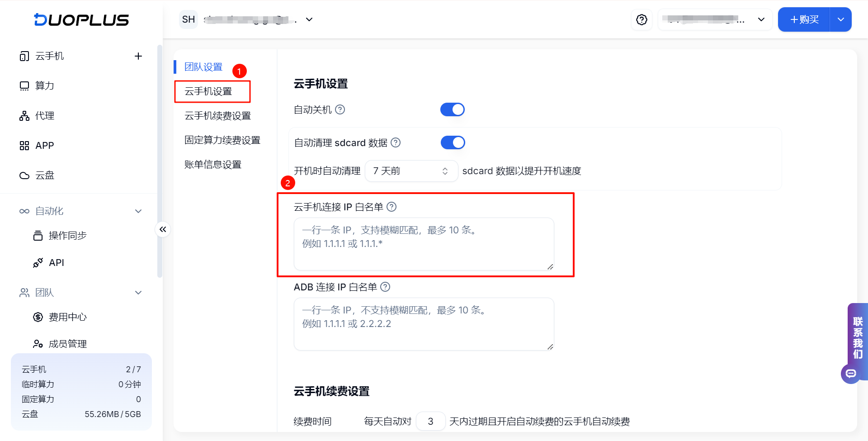868x441 pixels.
Task: Click the 云手机连接 IP 白名单 text area
Action: pyautogui.click(x=424, y=244)
